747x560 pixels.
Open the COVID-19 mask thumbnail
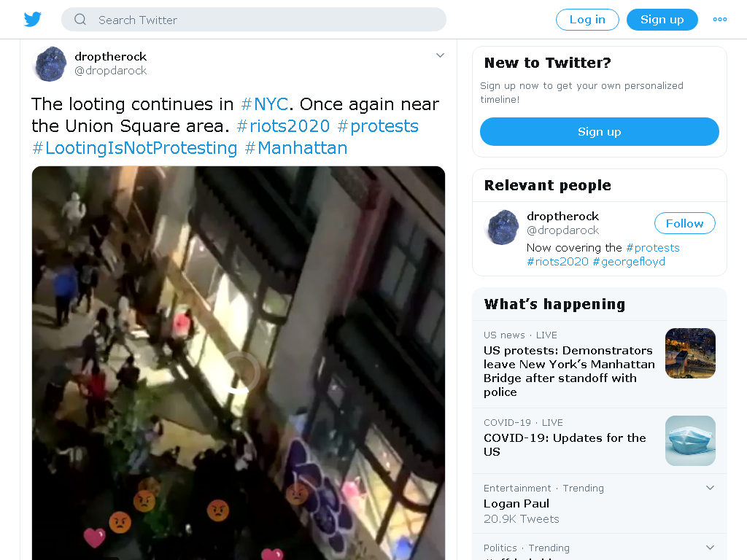690,440
